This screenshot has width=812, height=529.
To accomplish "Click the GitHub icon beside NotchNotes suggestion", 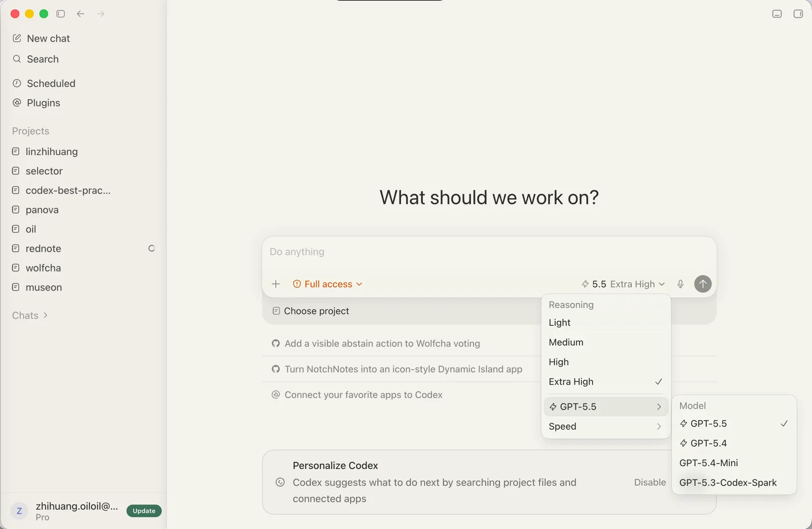I will click(x=276, y=369).
